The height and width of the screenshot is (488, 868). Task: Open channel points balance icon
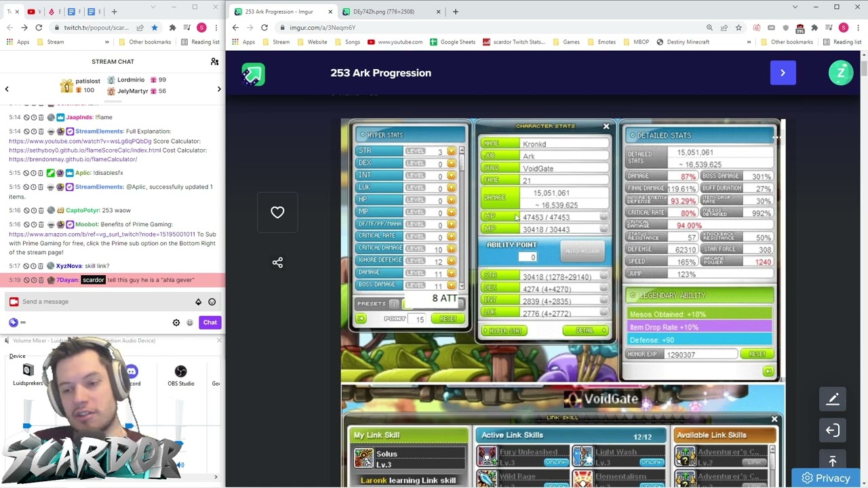[x=14, y=323]
